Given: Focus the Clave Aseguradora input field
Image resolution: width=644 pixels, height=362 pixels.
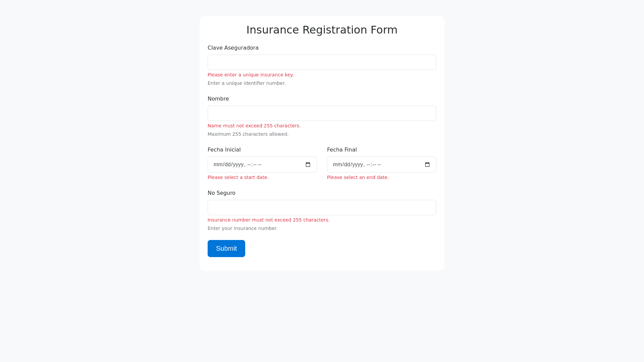Looking at the screenshot, I should 322,62.
